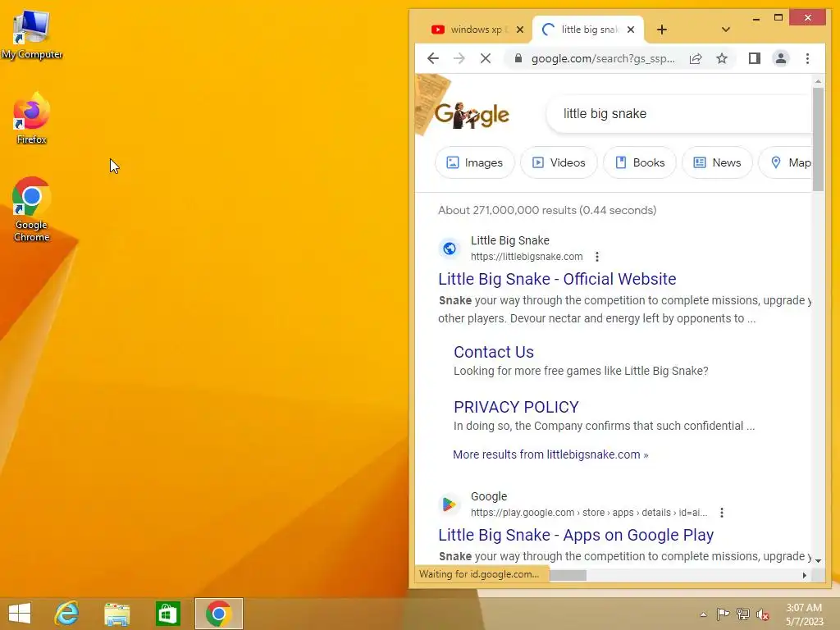Open Chrome side panel icon
The height and width of the screenshot is (630, 840).
tap(755, 58)
